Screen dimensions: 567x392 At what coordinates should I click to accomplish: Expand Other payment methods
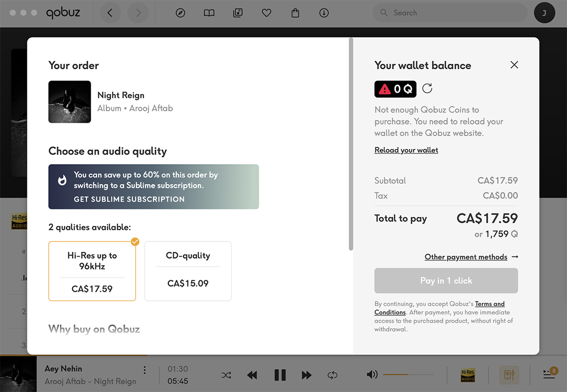click(471, 257)
